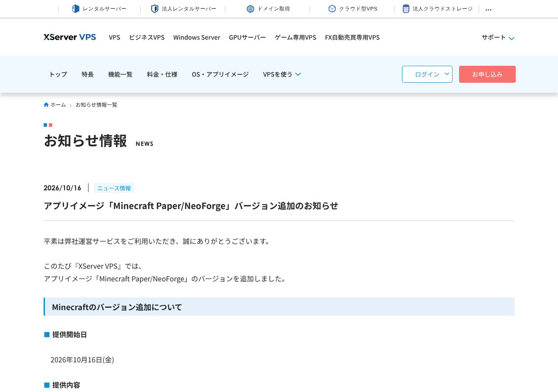
Task: Go to ビジネスVPS page
Action: [x=146, y=37]
